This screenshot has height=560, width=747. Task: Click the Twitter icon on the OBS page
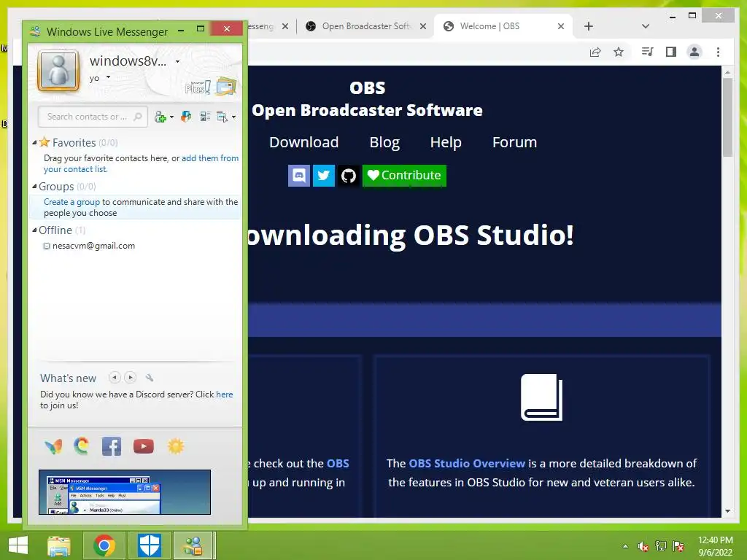(x=324, y=176)
